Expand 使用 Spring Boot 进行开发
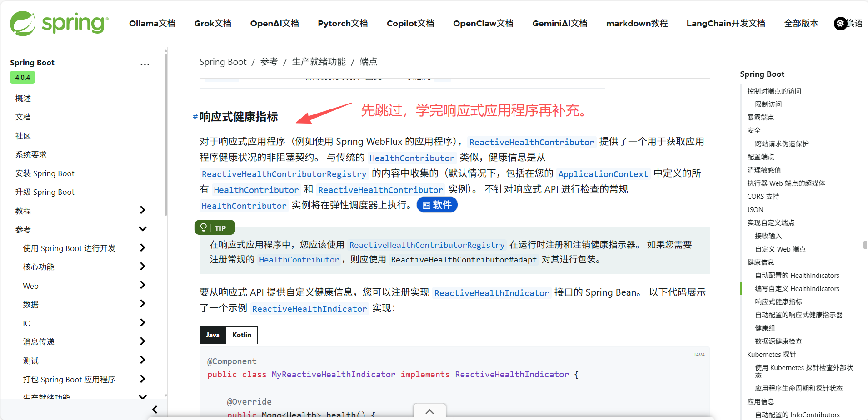868x420 pixels. coord(143,247)
